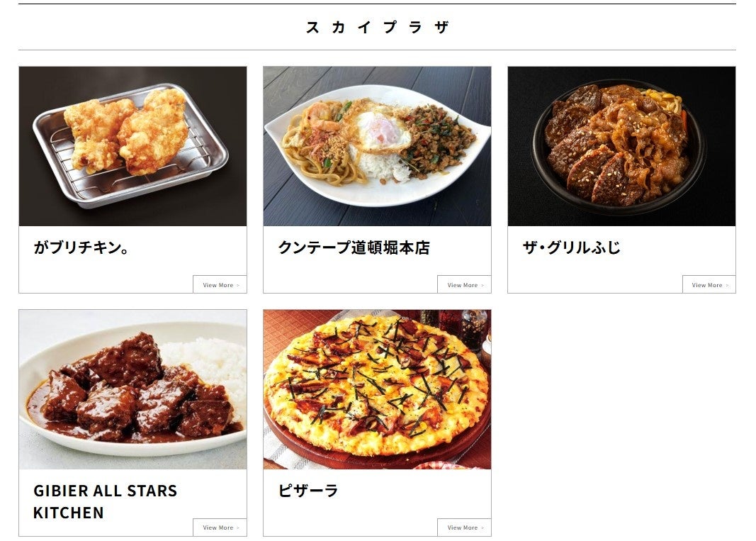756x541 pixels.
Task: Open the ピザーラ pizza image
Action: click(377, 389)
